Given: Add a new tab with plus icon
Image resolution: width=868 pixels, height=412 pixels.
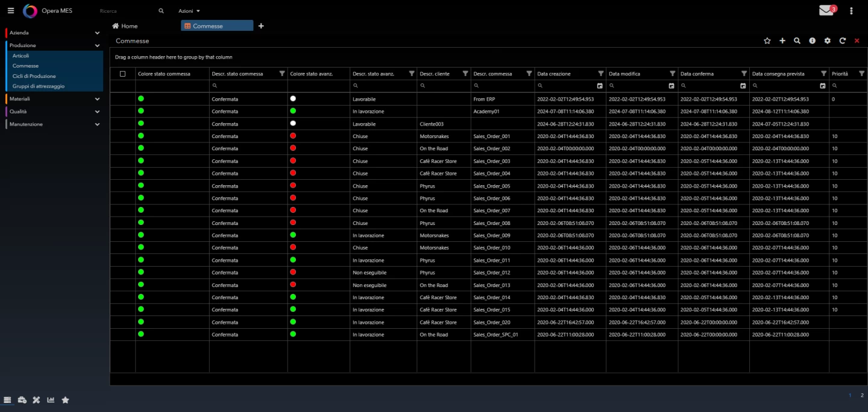Looking at the screenshot, I should pyautogui.click(x=261, y=26).
